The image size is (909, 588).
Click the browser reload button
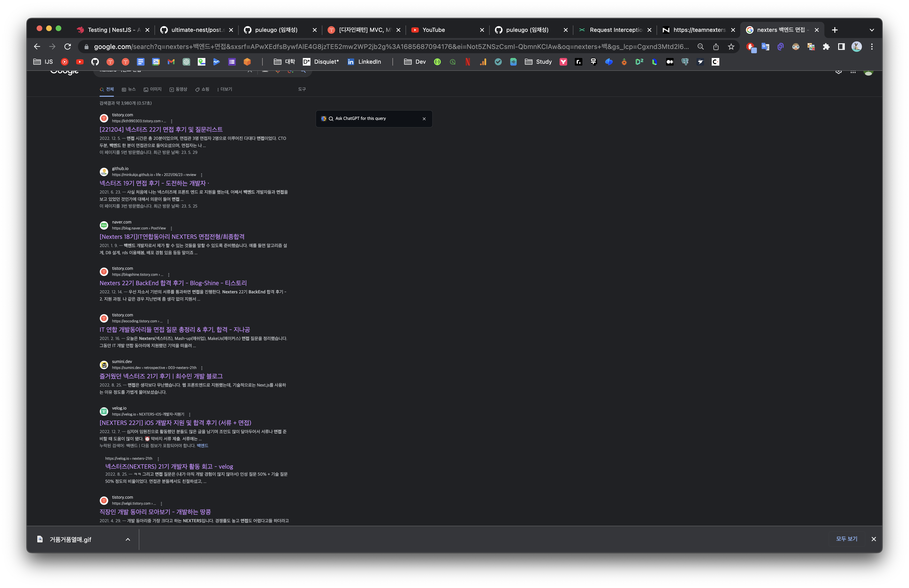coord(68,47)
